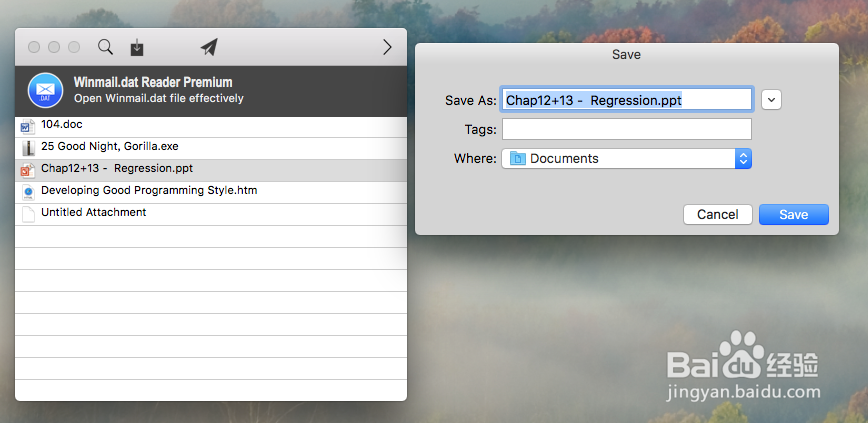This screenshot has width=868, height=423.
Task: Select the Untitled Attachment row
Action: point(211,214)
